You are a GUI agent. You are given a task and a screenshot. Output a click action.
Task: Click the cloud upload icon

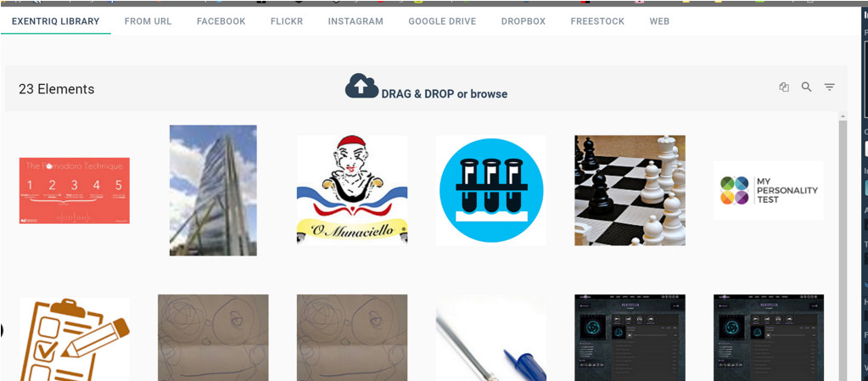(361, 86)
